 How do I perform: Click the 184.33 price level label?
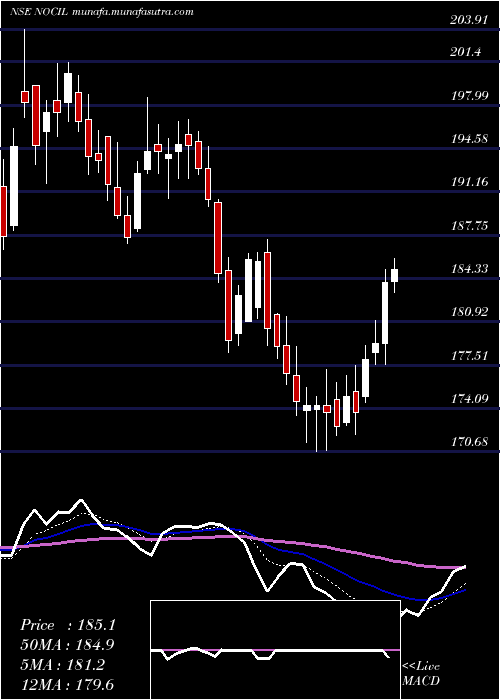point(468,269)
